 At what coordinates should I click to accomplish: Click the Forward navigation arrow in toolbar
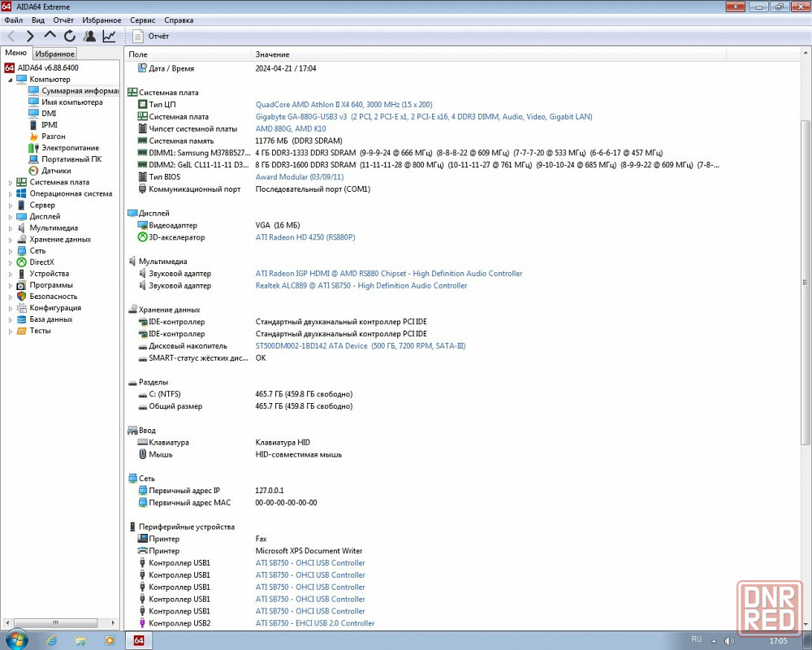point(30,36)
